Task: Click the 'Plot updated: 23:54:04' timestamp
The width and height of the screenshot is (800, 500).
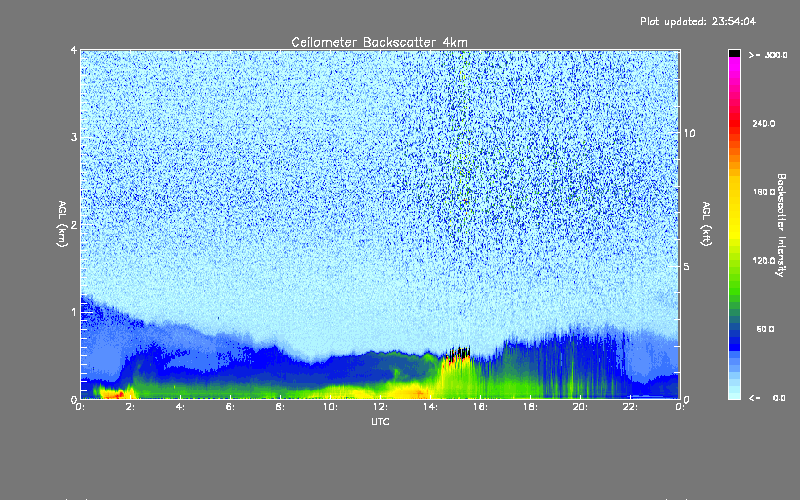Action: [698, 21]
